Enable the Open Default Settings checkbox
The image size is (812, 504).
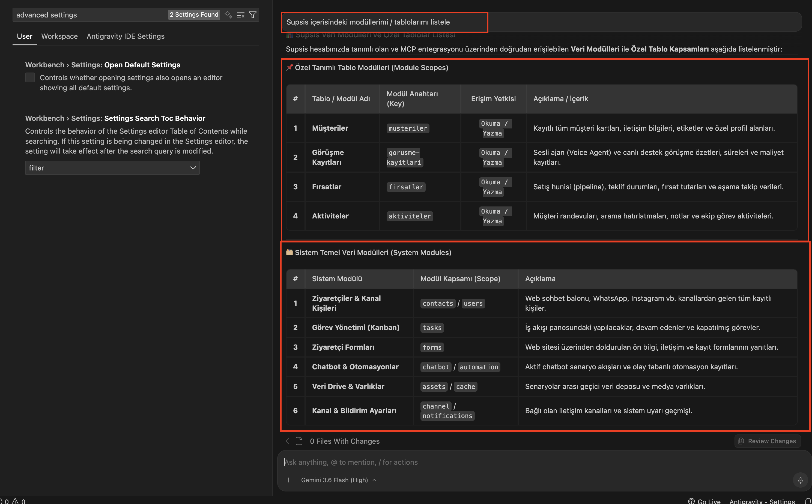click(x=30, y=78)
